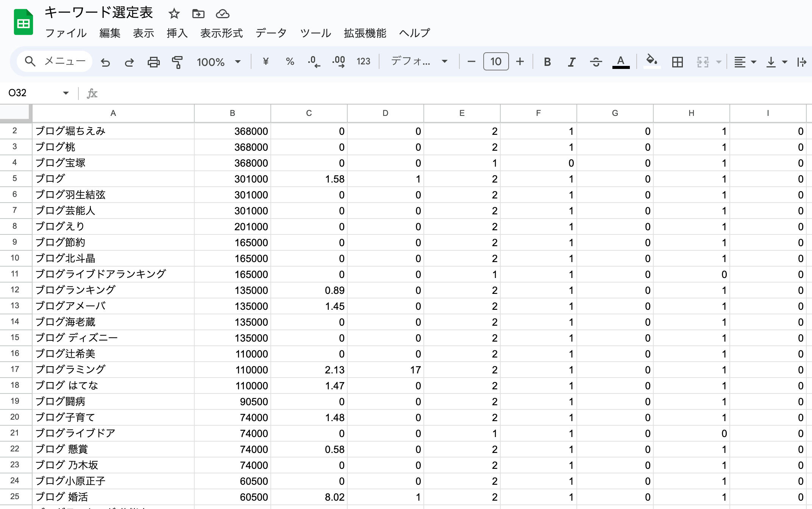Open the zoom 100% dropdown
The image size is (812, 509).
coord(219,62)
